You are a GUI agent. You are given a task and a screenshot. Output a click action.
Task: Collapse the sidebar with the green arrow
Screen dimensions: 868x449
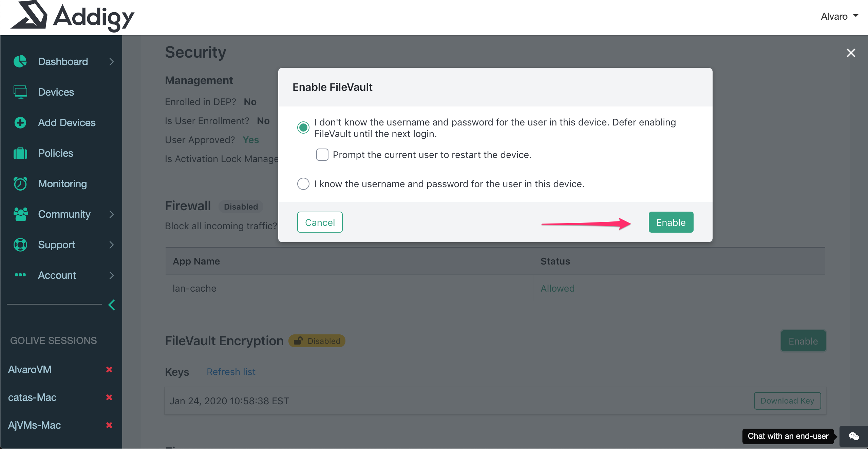[111, 305]
